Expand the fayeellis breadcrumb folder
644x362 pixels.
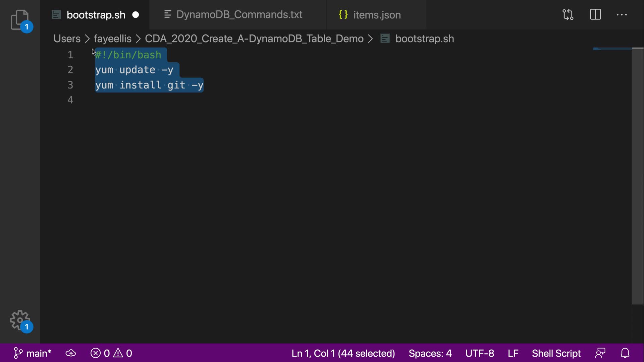[112, 39]
